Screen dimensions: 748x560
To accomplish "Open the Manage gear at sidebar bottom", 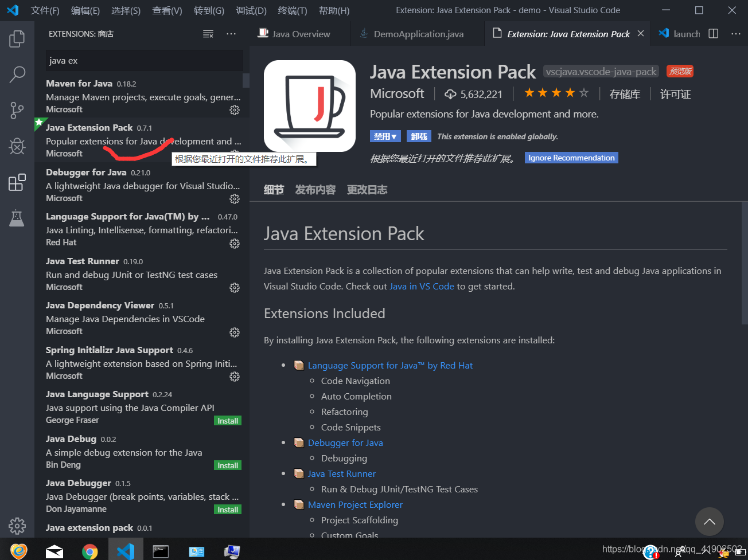I will (17, 526).
